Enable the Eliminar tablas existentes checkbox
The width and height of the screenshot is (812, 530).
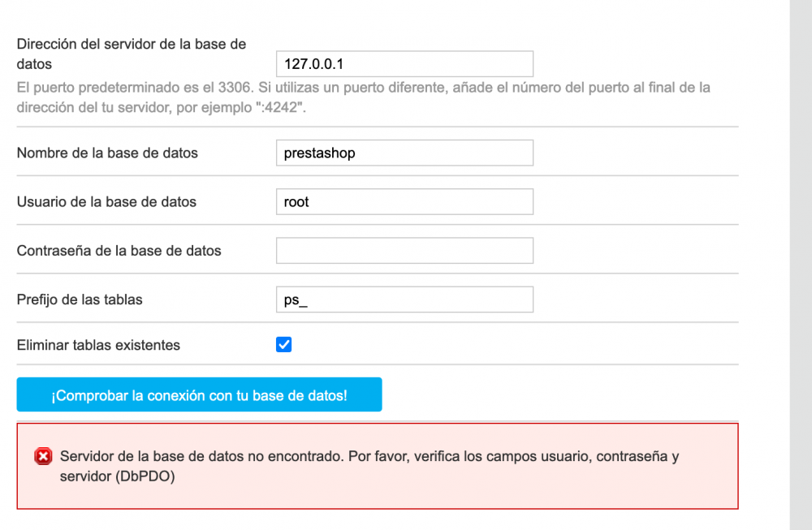pos(283,344)
